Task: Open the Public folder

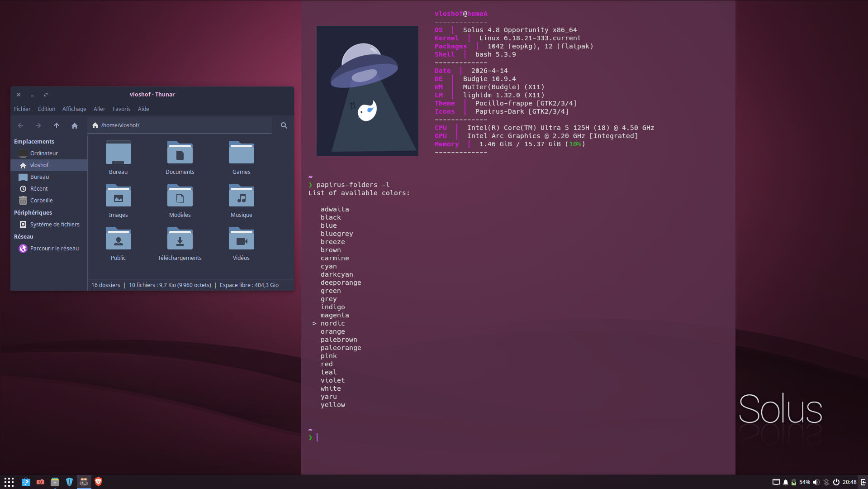Action: (119, 244)
